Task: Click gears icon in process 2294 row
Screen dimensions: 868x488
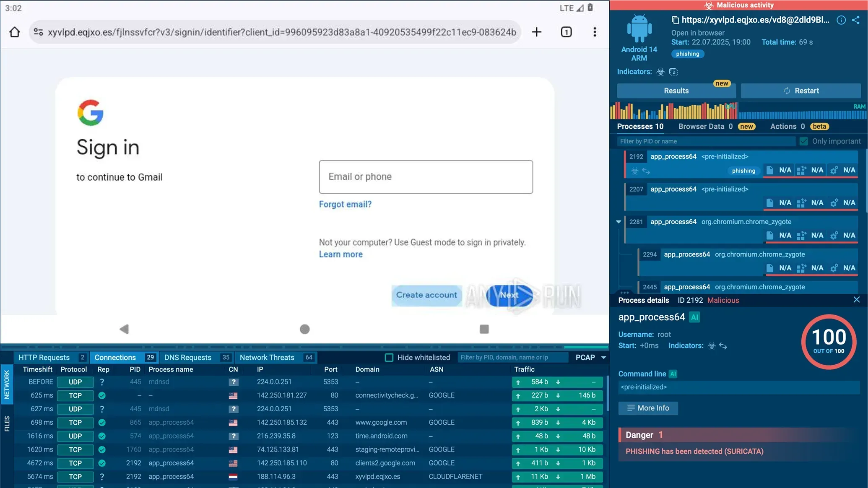Action: 834,268
